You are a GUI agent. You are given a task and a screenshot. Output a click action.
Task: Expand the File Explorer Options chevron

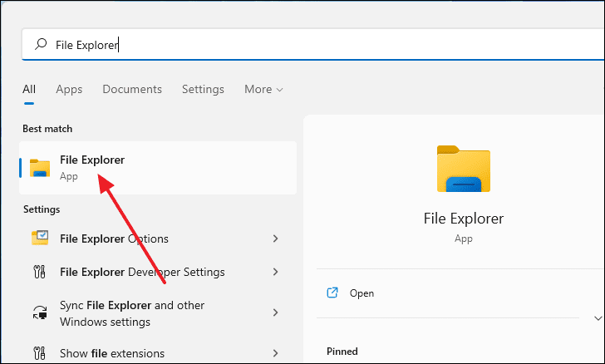[x=275, y=239]
